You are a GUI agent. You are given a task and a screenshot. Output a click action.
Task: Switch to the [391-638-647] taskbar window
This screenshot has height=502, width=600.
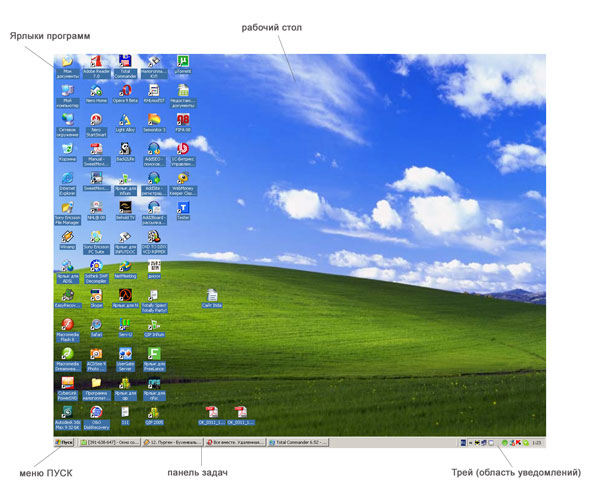109,442
